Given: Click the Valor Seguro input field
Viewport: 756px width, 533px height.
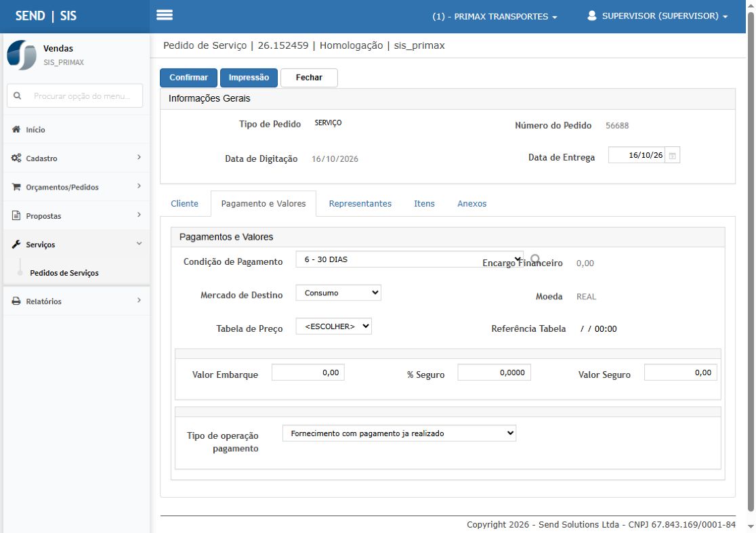Looking at the screenshot, I should point(681,372).
